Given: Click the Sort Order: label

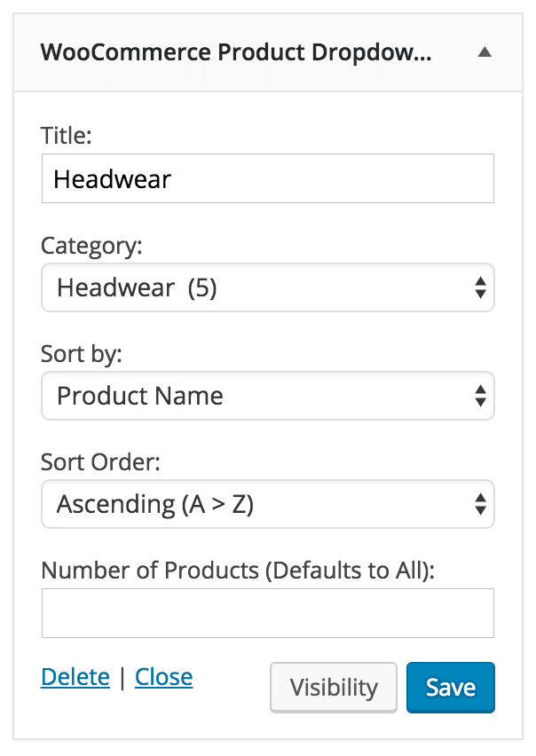Looking at the screenshot, I should (100, 462).
